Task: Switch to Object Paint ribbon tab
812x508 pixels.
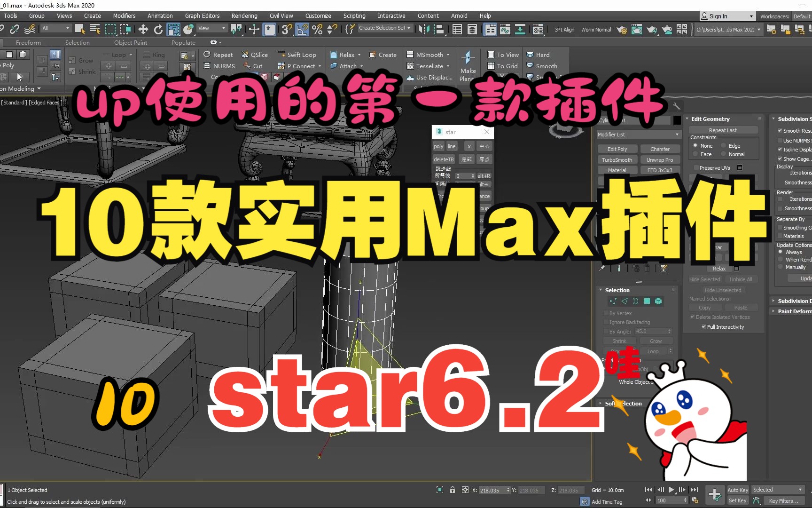Action: click(x=130, y=42)
